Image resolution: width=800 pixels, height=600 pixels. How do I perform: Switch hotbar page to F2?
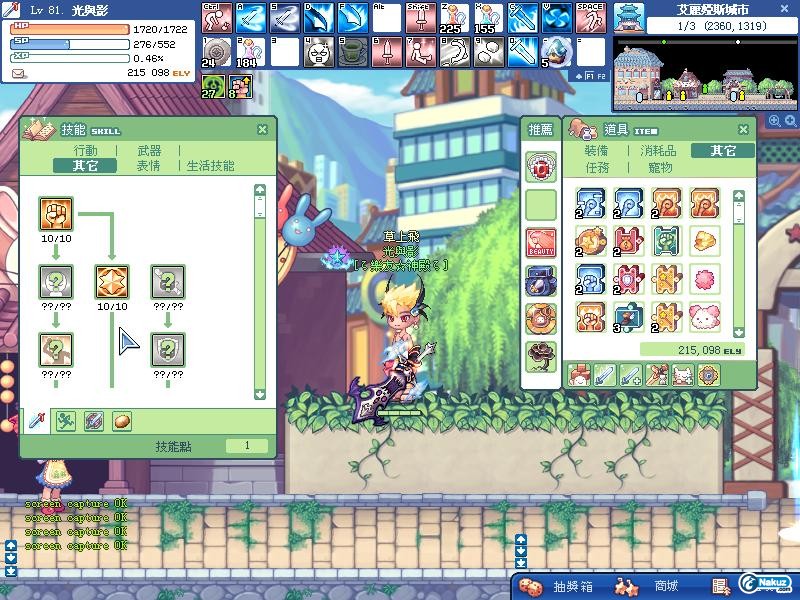[x=601, y=77]
